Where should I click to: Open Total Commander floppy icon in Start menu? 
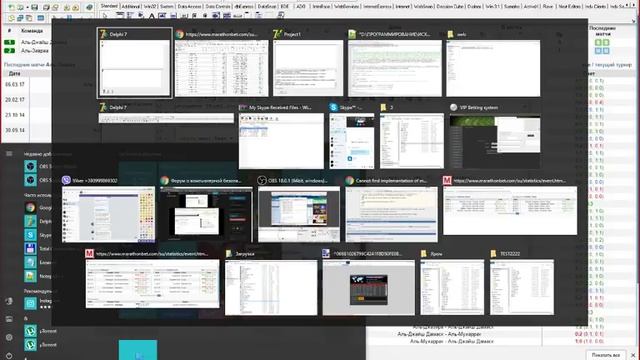coord(30,249)
